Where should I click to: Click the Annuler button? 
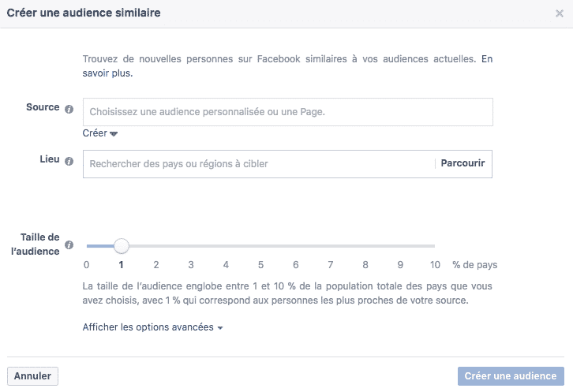click(32, 376)
